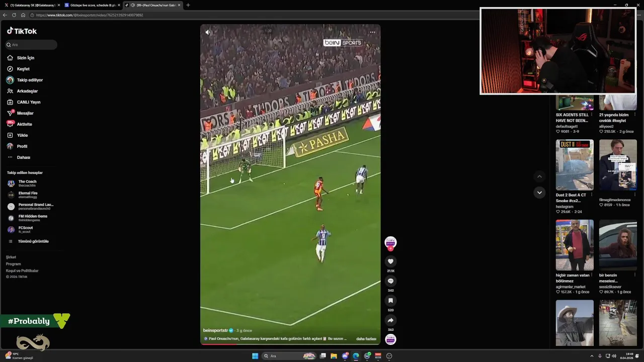Open the TikTok logo home link

pyautogui.click(x=22, y=31)
